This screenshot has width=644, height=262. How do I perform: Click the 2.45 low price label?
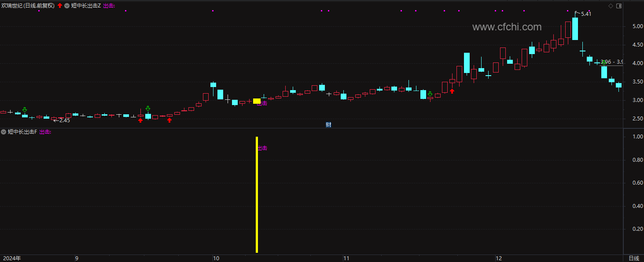[x=64, y=120]
